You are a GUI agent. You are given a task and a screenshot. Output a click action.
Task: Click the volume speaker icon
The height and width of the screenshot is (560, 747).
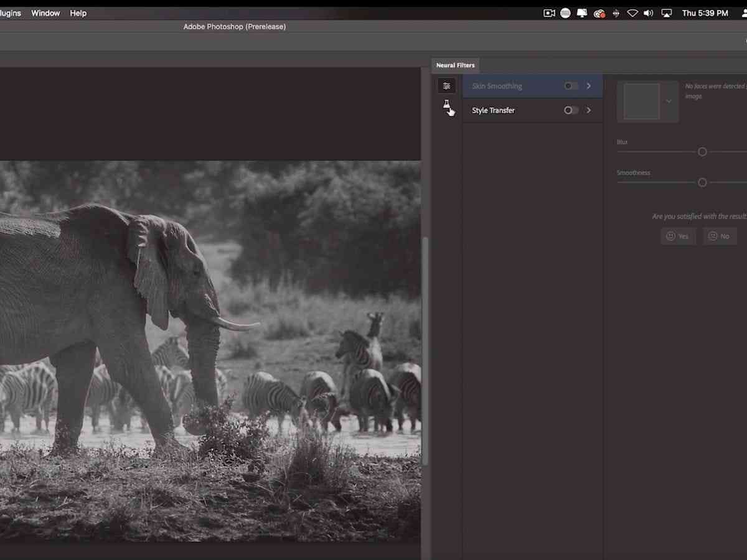[x=649, y=13]
